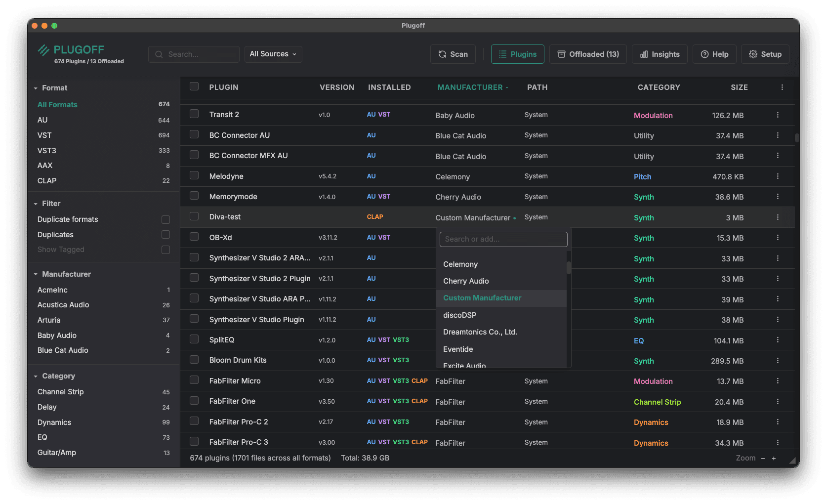
Task: Open row menu for Transit 2
Action: click(x=778, y=115)
